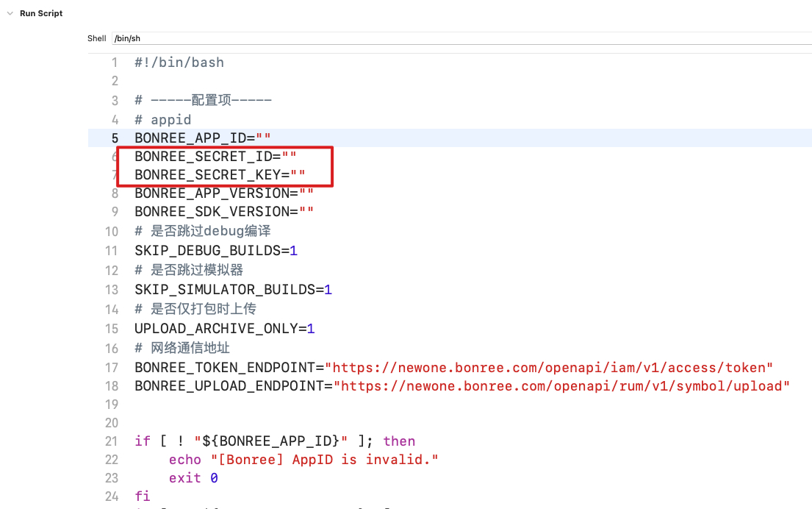Click the token endpoint URL string
Viewport: 812px width, 509px height.
click(549, 367)
